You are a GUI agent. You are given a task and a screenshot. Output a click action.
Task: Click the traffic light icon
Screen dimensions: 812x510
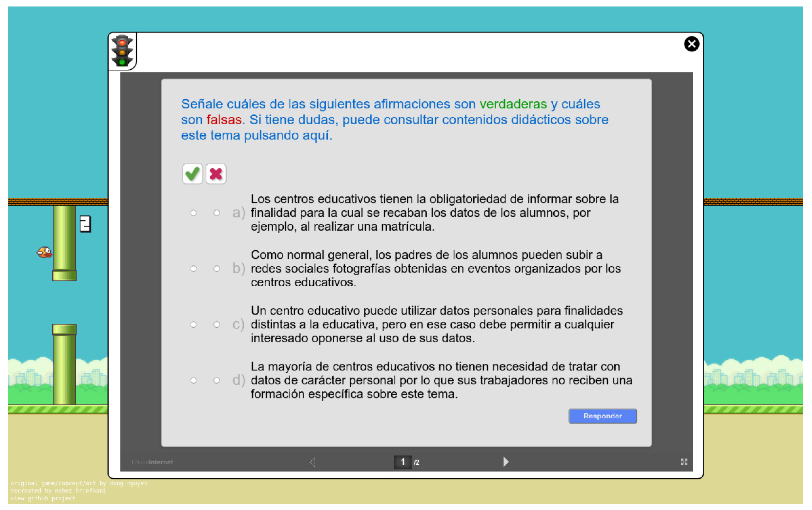122,50
